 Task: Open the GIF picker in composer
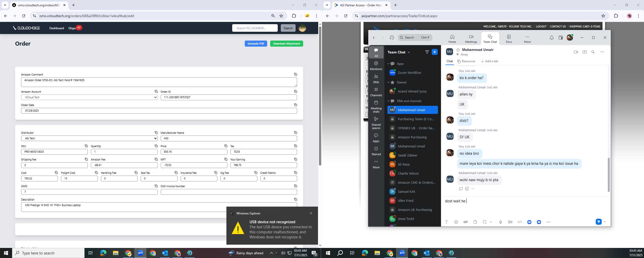point(465,222)
